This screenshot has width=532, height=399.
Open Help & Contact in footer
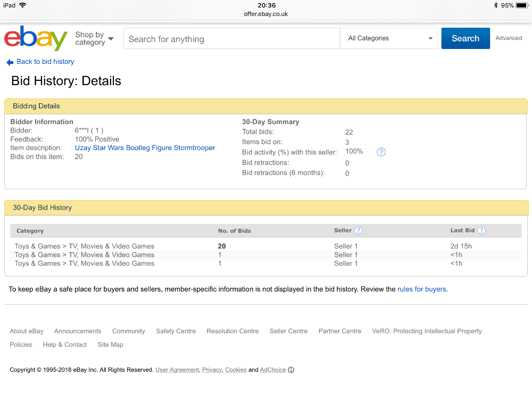coord(65,345)
